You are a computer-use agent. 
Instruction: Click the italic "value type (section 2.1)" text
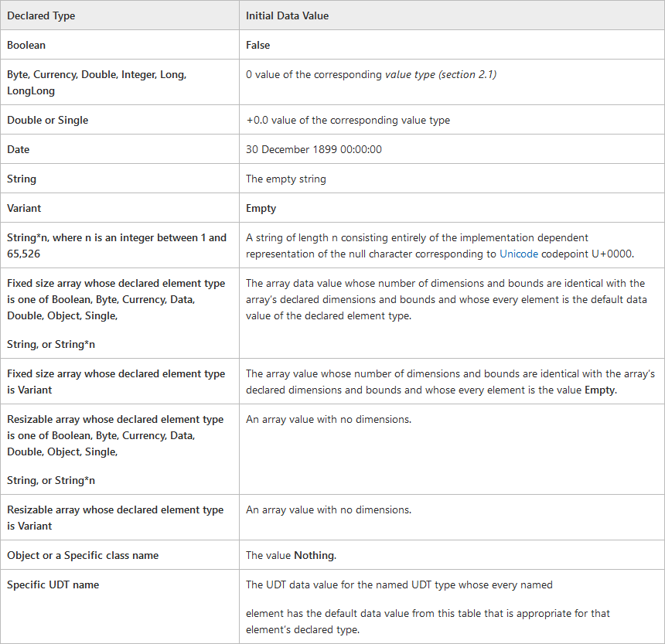coord(441,74)
